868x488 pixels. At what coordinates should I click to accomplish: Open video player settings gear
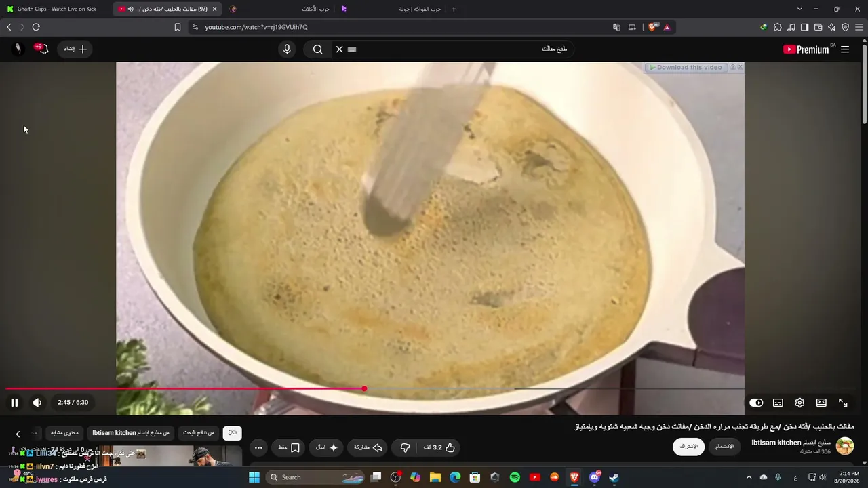(x=800, y=403)
